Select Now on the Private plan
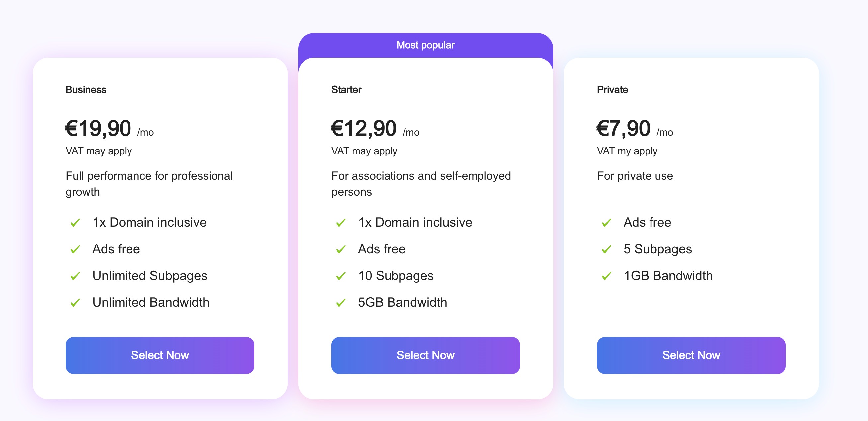 click(691, 355)
